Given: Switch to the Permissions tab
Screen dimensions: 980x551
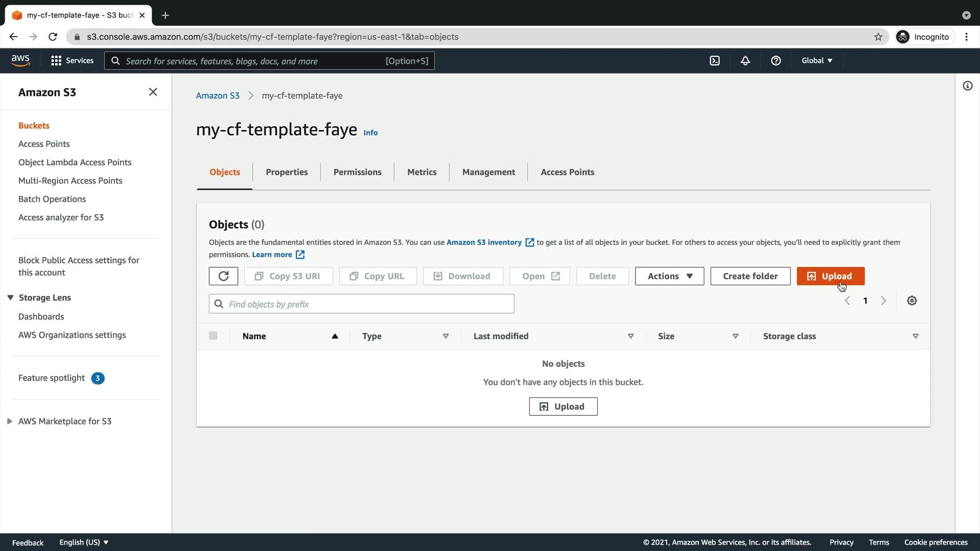Looking at the screenshot, I should click(357, 172).
